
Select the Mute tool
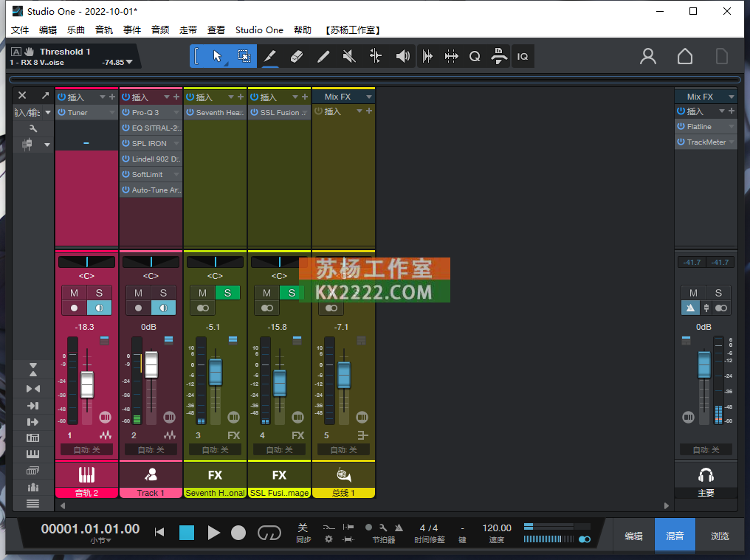click(349, 56)
